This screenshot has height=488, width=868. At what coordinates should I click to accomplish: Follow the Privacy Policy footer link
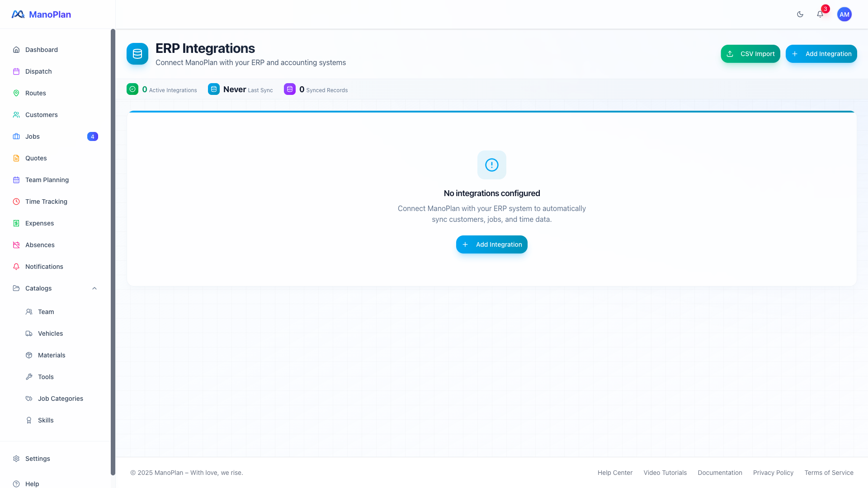(773, 473)
